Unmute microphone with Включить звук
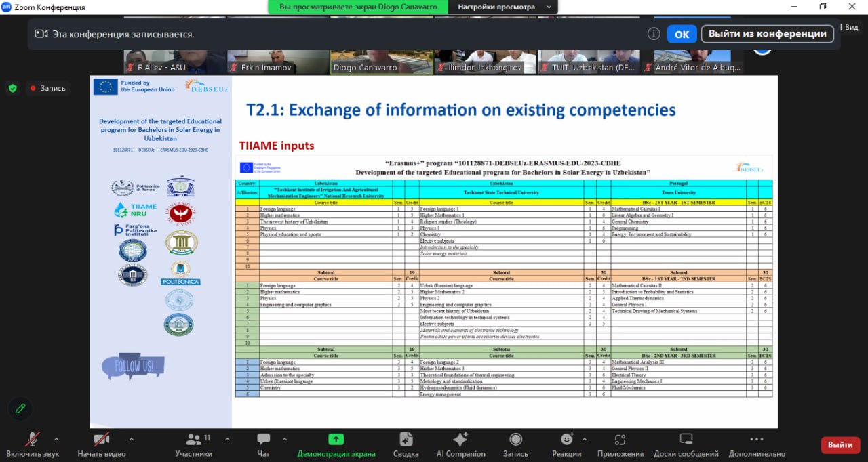868x462 pixels. point(33,445)
